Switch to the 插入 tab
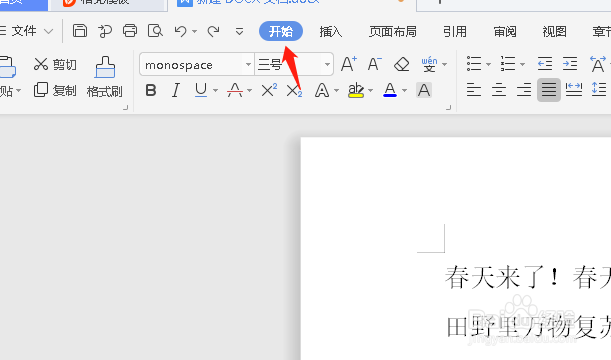The width and height of the screenshot is (611, 360). click(330, 31)
